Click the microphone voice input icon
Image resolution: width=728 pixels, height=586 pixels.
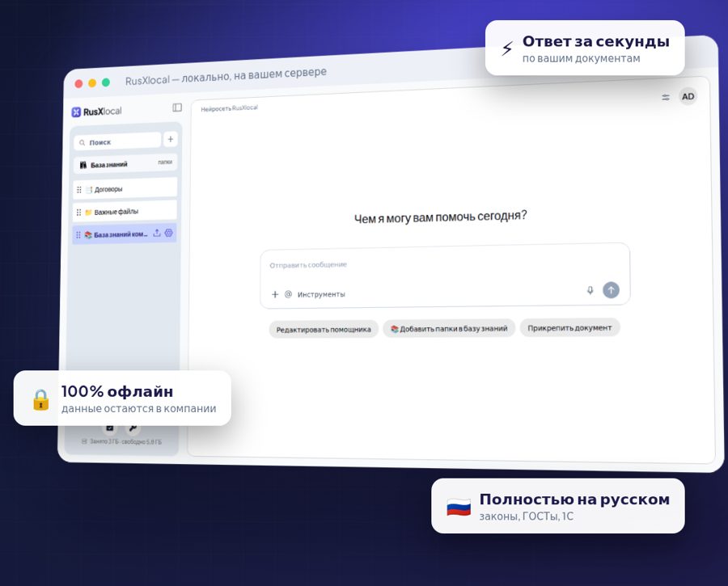[590, 290]
